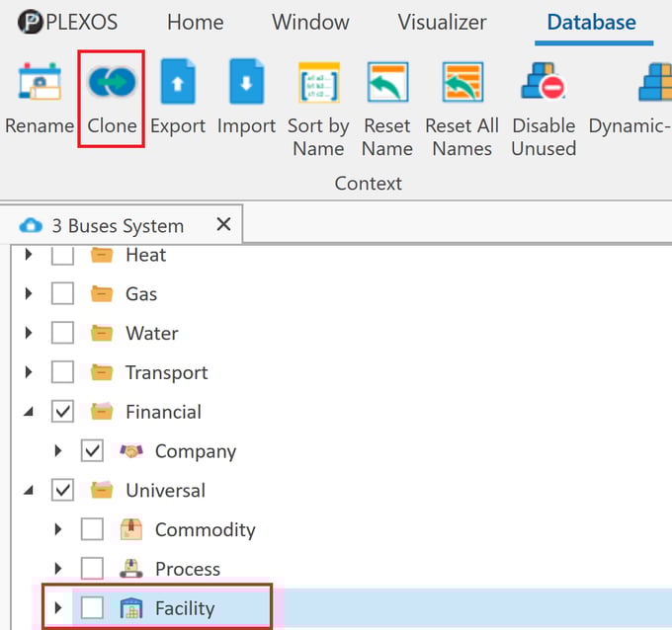Open the Window ribbon tab

pos(310,23)
